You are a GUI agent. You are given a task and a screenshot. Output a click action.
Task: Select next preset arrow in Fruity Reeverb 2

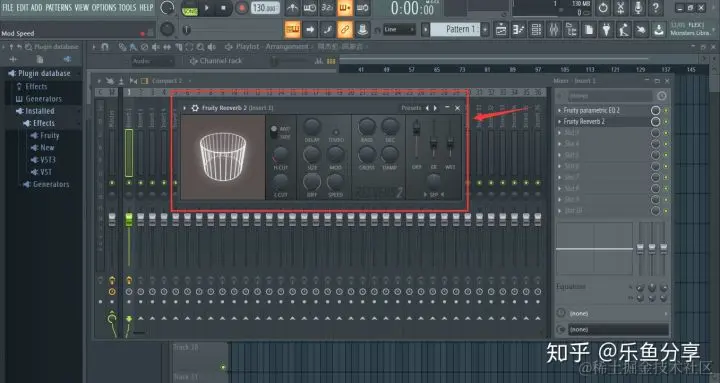pos(435,108)
